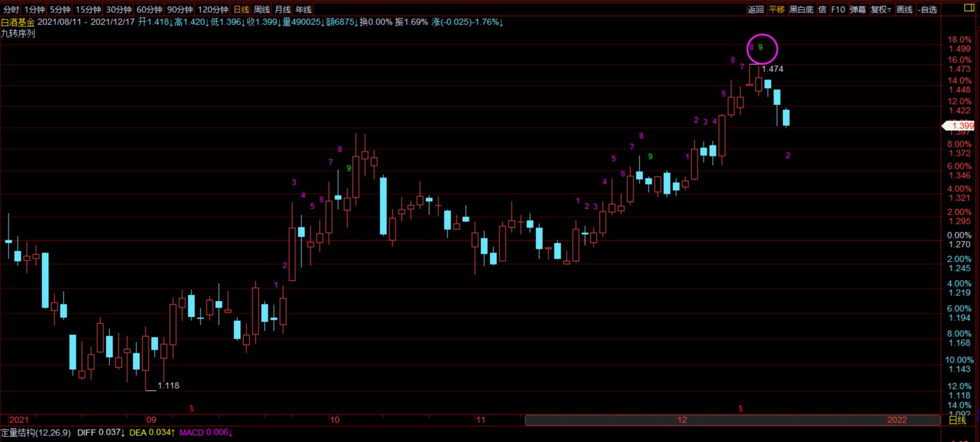Toggle 平移 pan mode

click(x=776, y=10)
